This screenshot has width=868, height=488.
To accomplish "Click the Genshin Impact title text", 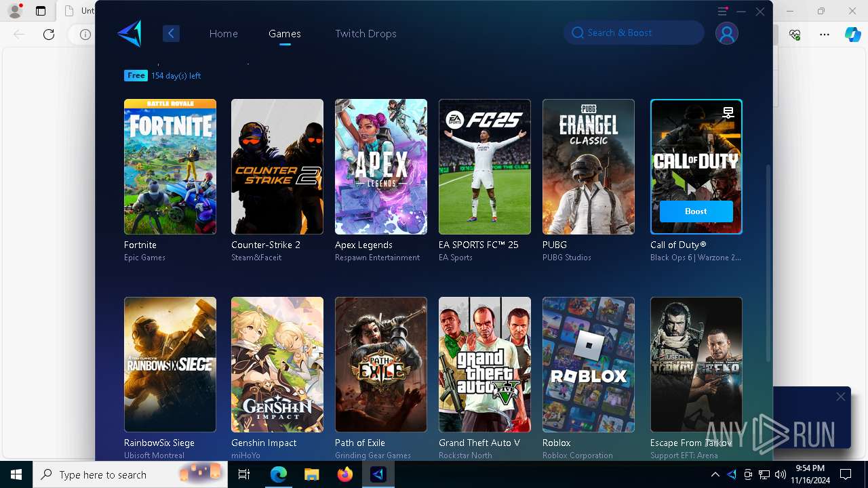I will pyautogui.click(x=264, y=443).
